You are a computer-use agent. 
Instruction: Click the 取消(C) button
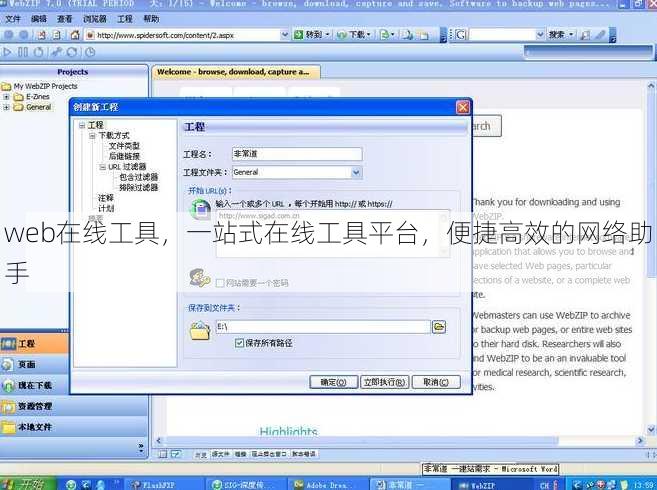[x=436, y=382]
